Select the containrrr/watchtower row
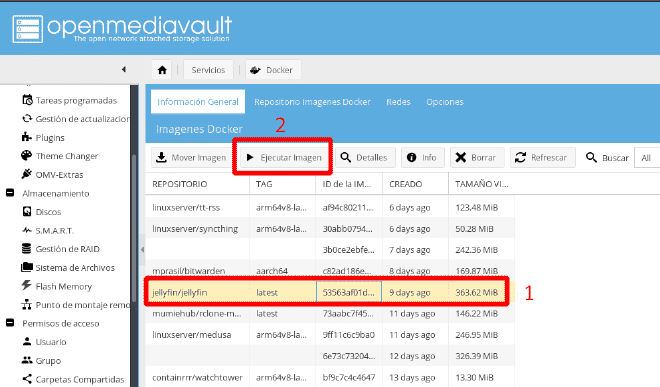 click(x=330, y=377)
